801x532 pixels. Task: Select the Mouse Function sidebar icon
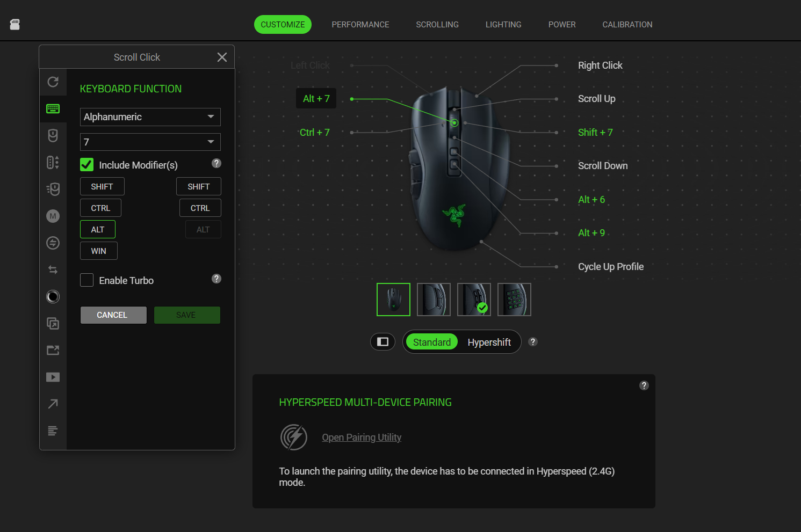pyautogui.click(x=53, y=135)
